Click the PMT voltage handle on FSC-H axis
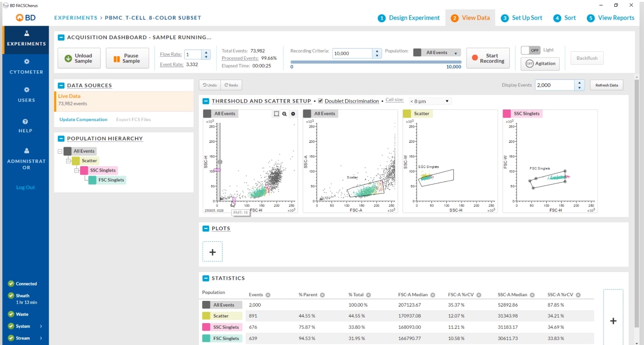The image size is (644, 345). 234,200
